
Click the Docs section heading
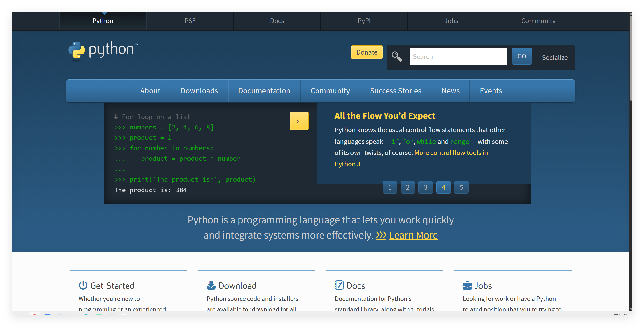(356, 286)
